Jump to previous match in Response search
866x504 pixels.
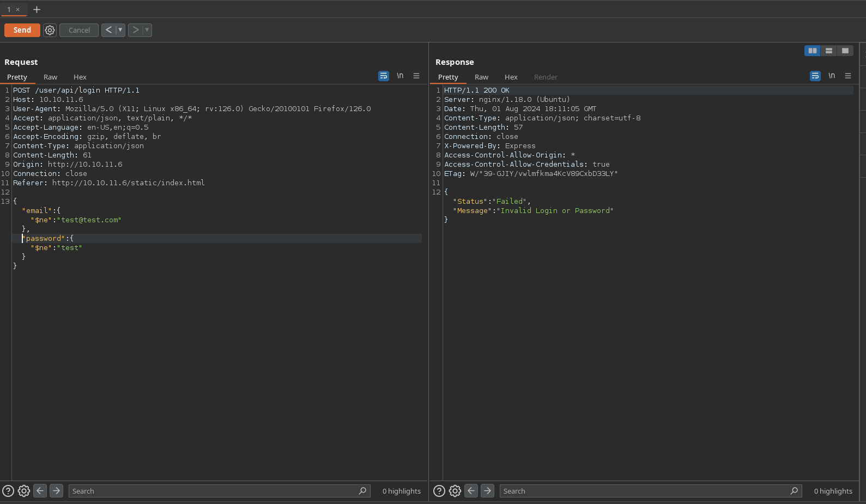click(x=471, y=491)
